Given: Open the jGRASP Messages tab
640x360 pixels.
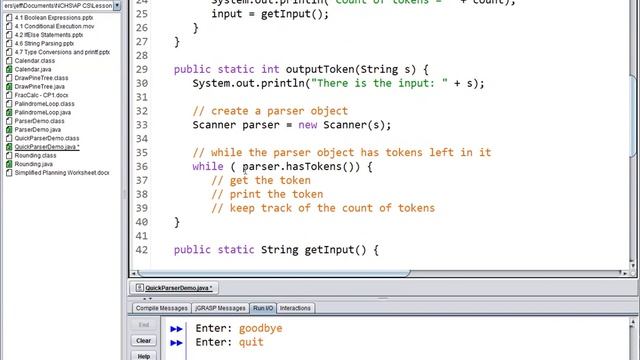Looking at the screenshot, I should [220, 308].
